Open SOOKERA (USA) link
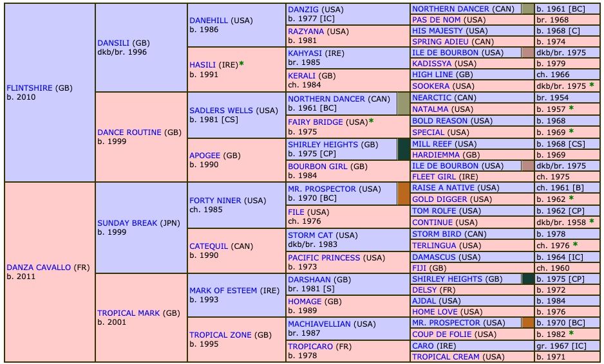The image size is (604, 364). coord(432,86)
